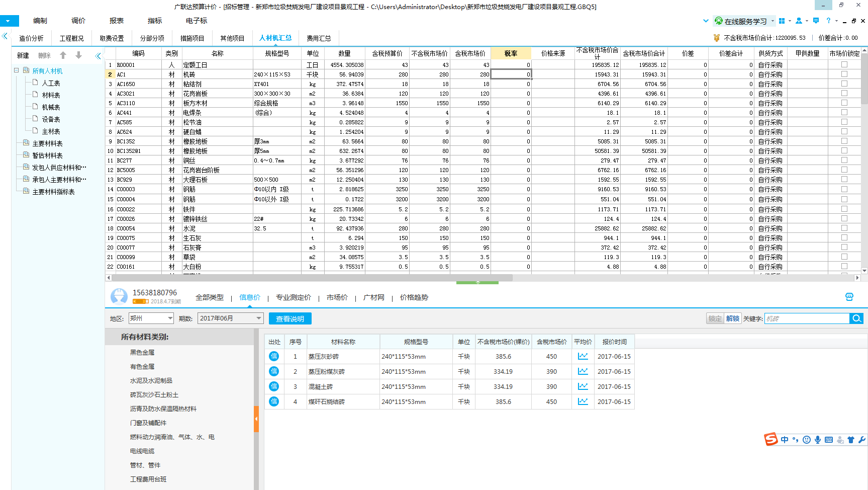
Task: Open the window layout grid icon
Action: tap(782, 21)
